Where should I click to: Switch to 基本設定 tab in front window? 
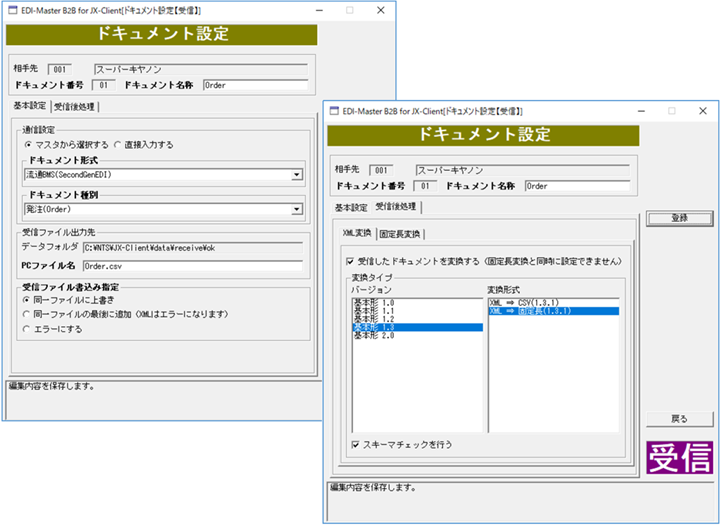[x=350, y=207]
